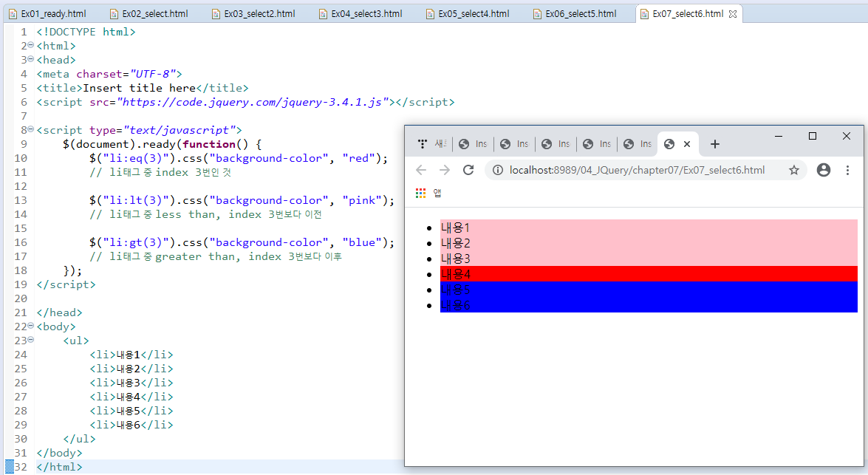Switch to the sixth browser tab
Image resolution: width=868 pixels, height=475 pixels.
638,144
